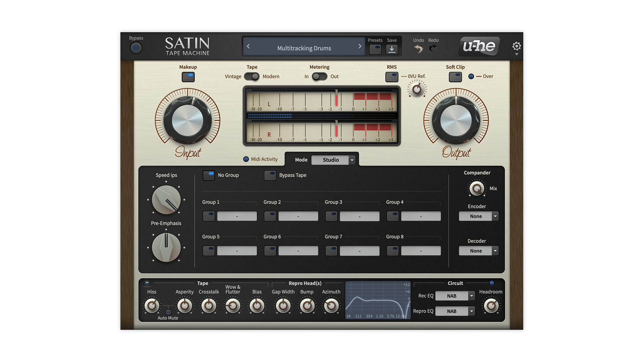Click the Asperity knob
The height and width of the screenshot is (362, 644).
[x=184, y=306]
